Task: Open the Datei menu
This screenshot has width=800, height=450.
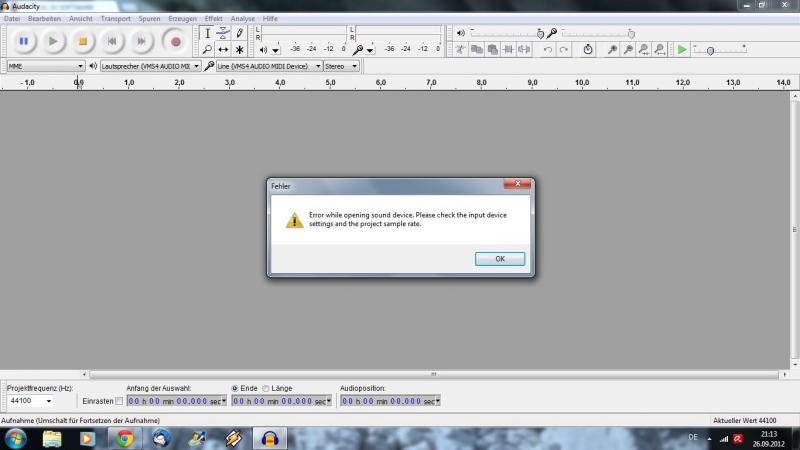Action: point(12,19)
